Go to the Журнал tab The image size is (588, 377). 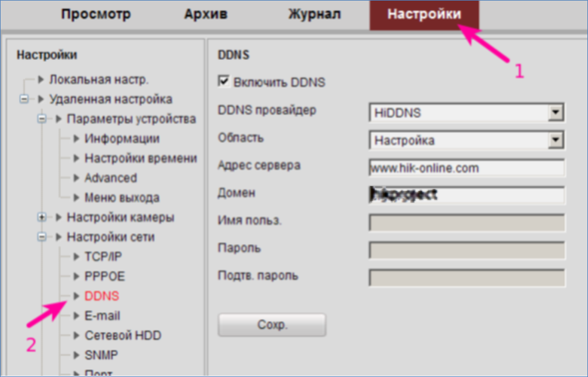(x=314, y=15)
